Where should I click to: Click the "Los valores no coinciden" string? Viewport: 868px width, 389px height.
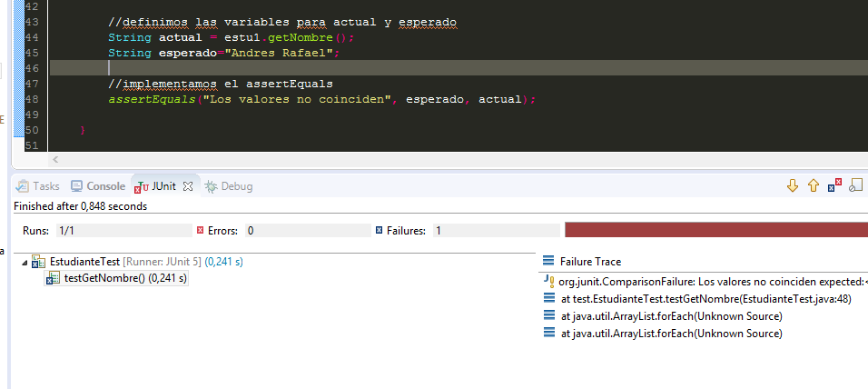pos(297,100)
